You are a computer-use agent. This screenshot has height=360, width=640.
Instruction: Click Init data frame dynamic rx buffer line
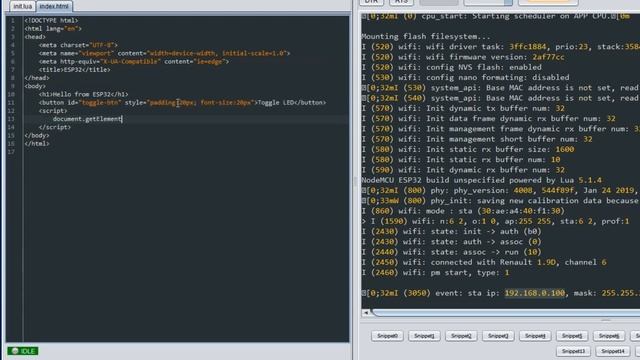[489, 118]
